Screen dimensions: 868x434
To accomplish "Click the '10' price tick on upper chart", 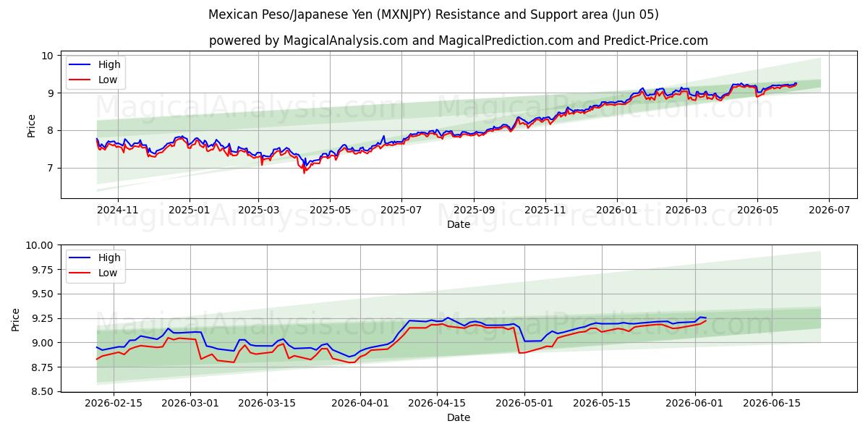I will (x=48, y=56).
